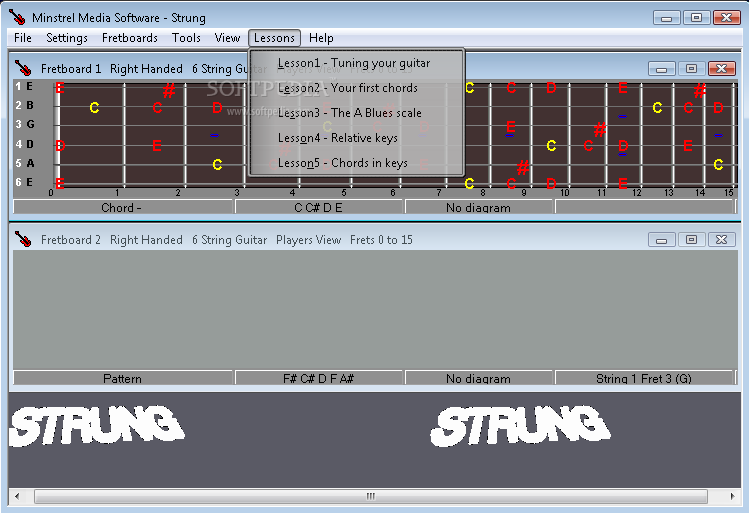Image resolution: width=749 pixels, height=513 pixels.
Task: Click yellow C note on string 2 fret 13
Action: pos(657,107)
